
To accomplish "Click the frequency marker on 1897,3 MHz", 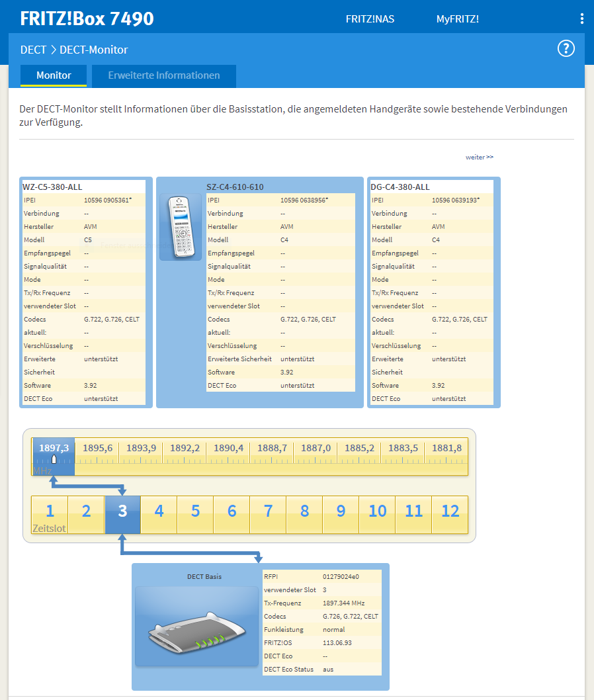I will coord(54,460).
